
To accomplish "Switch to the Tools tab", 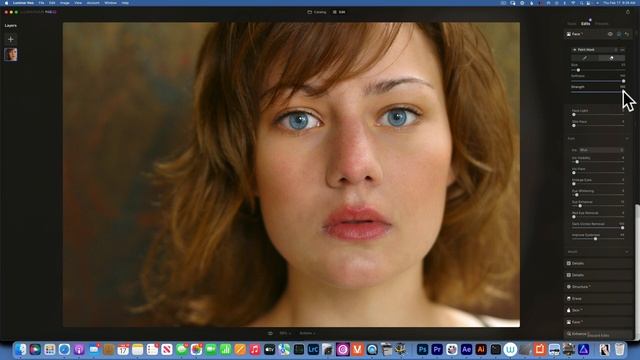I will coord(572,24).
